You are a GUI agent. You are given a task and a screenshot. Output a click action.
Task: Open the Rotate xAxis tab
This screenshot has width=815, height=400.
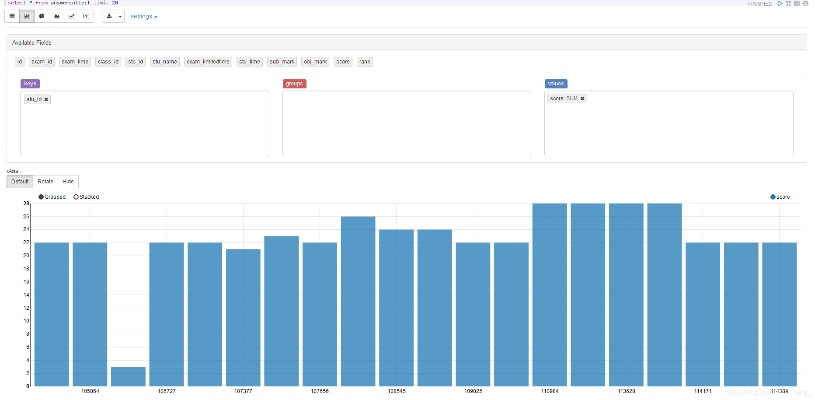(45, 181)
